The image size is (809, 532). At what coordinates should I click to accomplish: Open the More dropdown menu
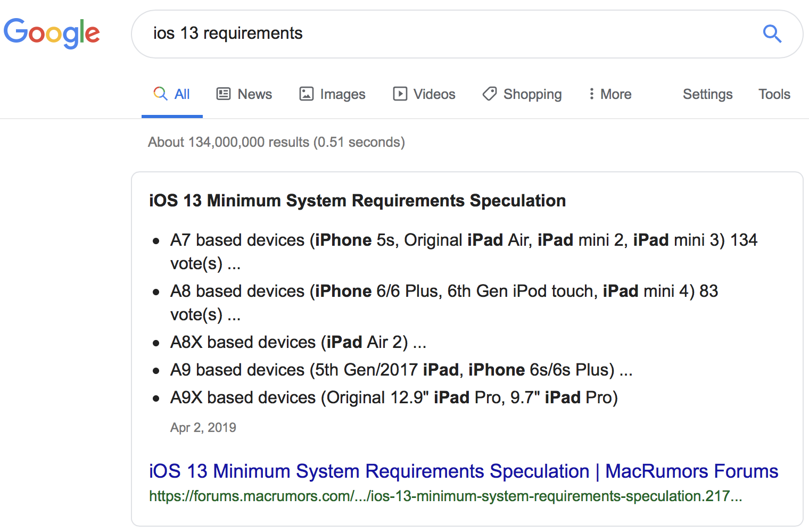[x=610, y=94]
